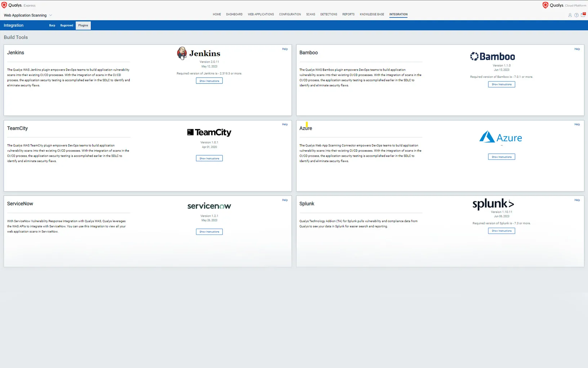Screen dimensions: 588x368
Task: Open the Help link in Bamboo card
Action: coord(577,49)
